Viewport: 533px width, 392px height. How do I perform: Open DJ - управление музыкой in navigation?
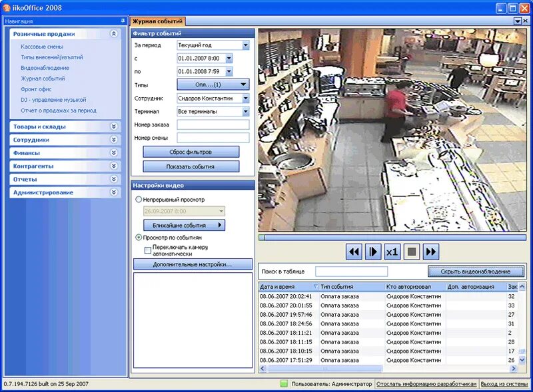pyautogui.click(x=53, y=100)
